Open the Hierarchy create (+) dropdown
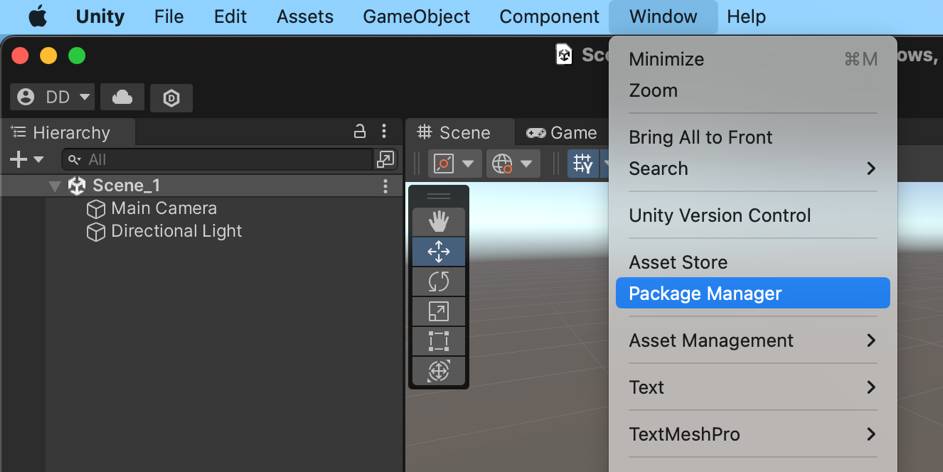Viewport: 943px width, 472px height. pos(26,159)
